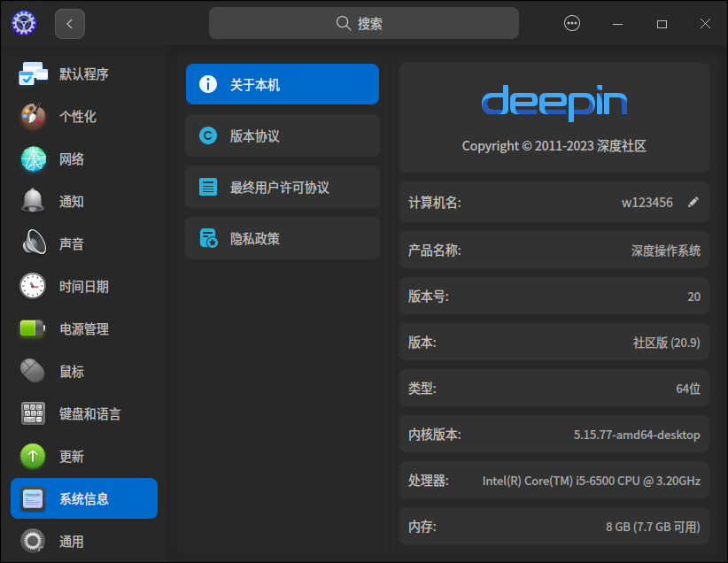Open the 版本协议 menu item
This screenshot has width=728, height=563.
click(x=283, y=135)
